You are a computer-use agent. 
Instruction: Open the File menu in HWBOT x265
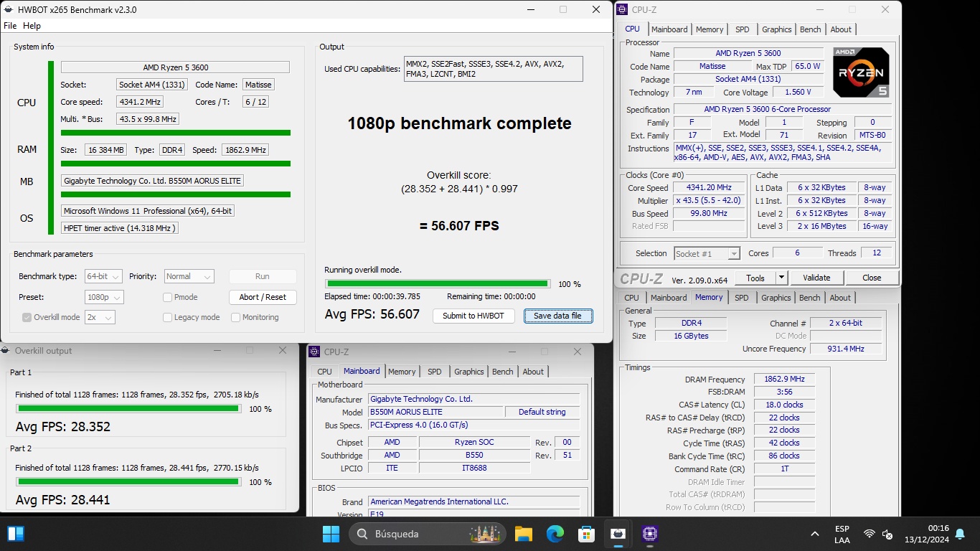[10, 26]
